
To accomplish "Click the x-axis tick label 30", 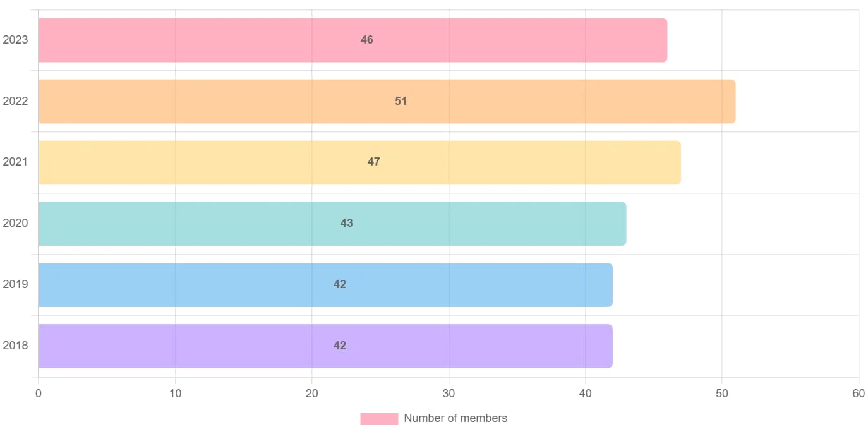I will coord(449,394).
